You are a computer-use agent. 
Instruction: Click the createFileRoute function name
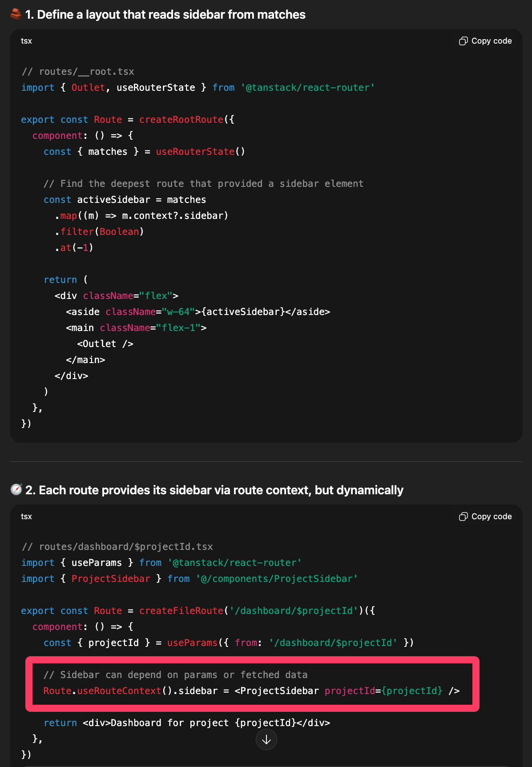click(181, 611)
